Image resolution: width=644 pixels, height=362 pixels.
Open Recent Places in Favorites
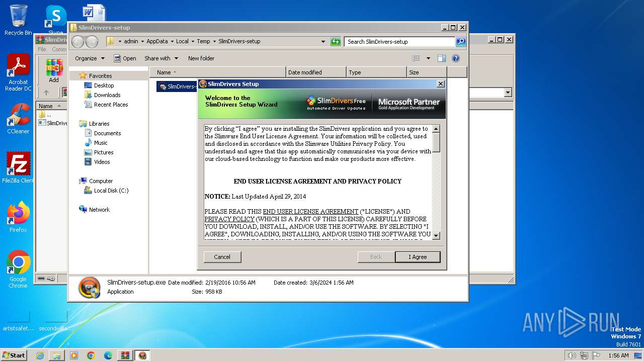[111, 105]
